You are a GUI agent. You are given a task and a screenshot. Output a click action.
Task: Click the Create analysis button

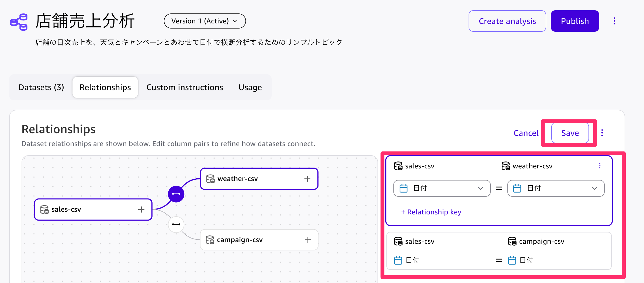coord(507,21)
